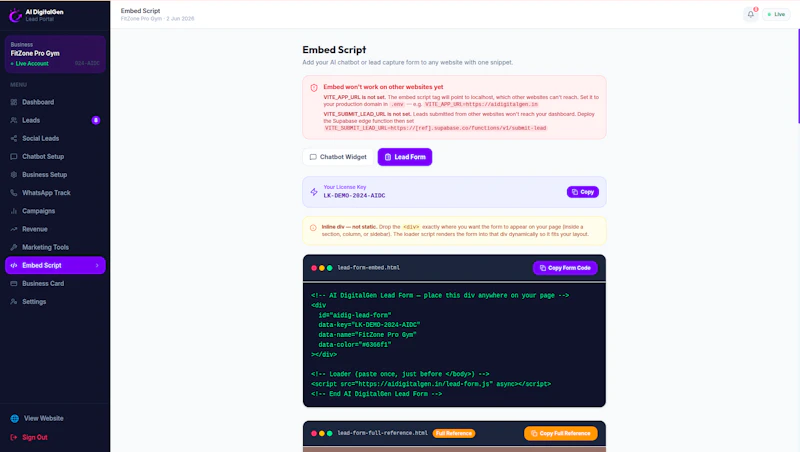Click the data-color="#6366f1" code line
Image resolution: width=800 pixels, height=452 pixels.
(x=355, y=344)
